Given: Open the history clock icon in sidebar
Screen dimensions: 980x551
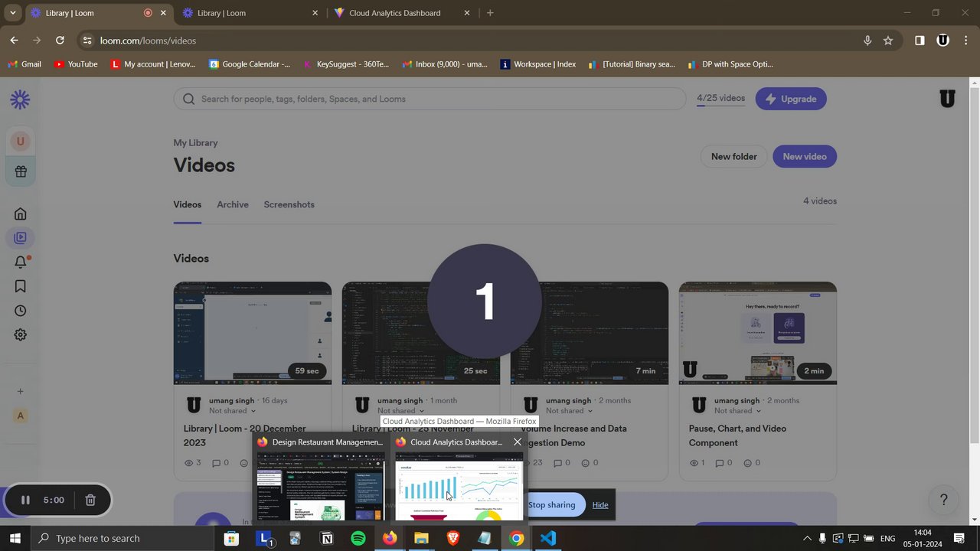Looking at the screenshot, I should click(x=21, y=311).
